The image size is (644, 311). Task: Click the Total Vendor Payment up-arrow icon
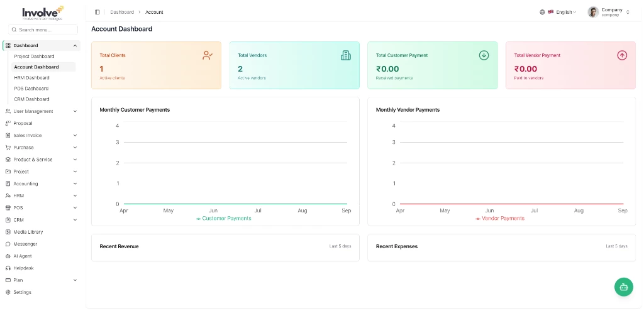pyautogui.click(x=622, y=55)
